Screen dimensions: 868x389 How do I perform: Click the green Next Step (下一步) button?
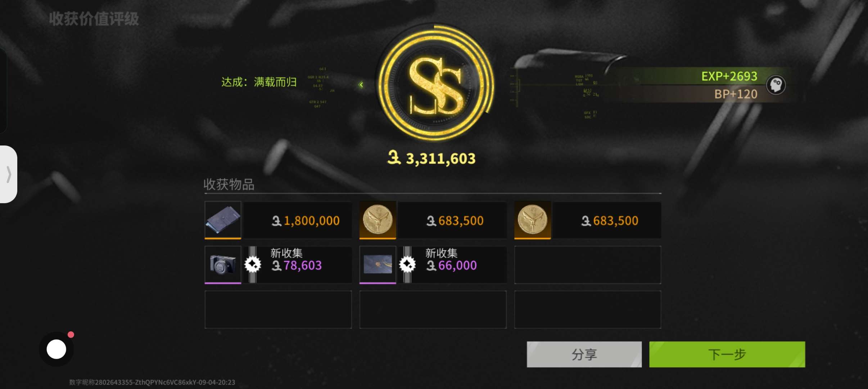click(727, 354)
